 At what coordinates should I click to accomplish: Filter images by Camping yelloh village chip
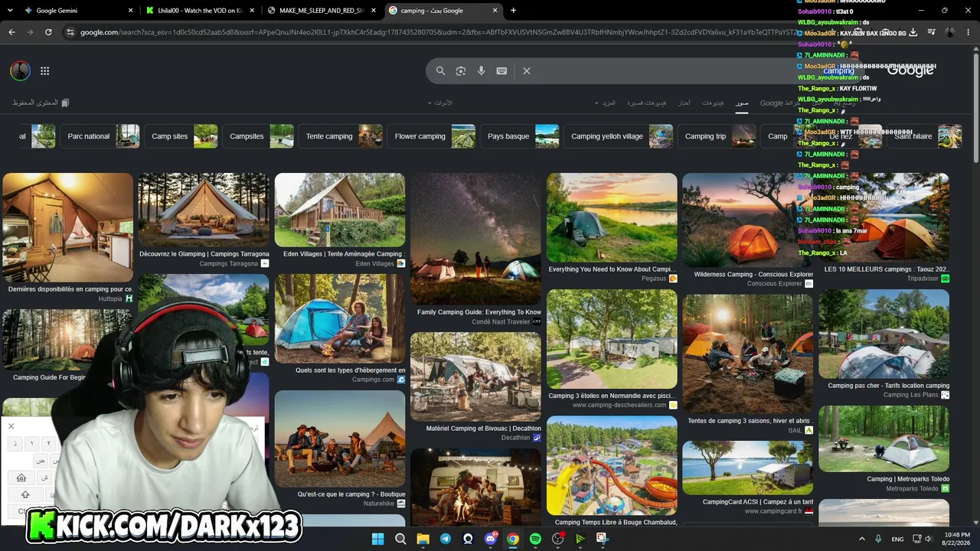click(619, 136)
